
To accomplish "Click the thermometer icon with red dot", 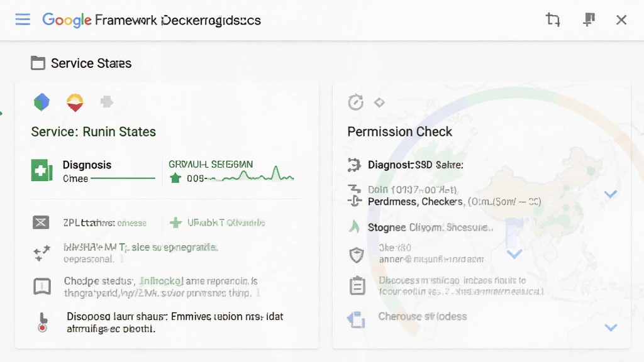I will (x=43, y=322).
